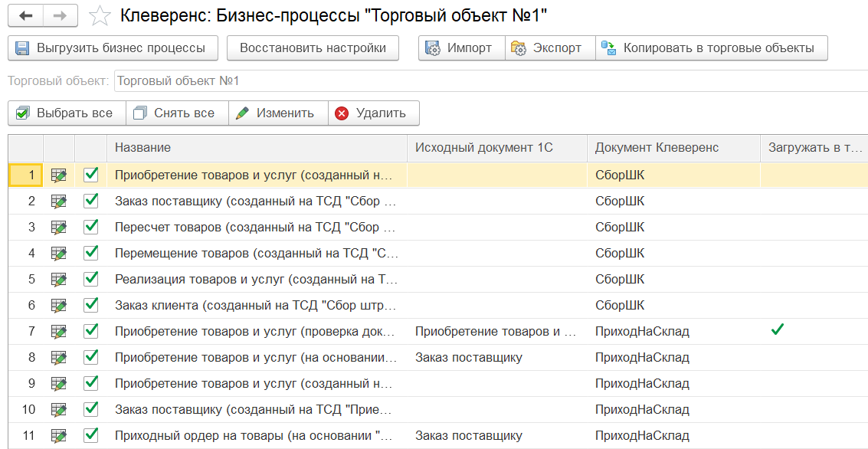Toggle checkbox for Пересчет товаров row
This screenshot has height=449, width=868.
[x=91, y=227]
